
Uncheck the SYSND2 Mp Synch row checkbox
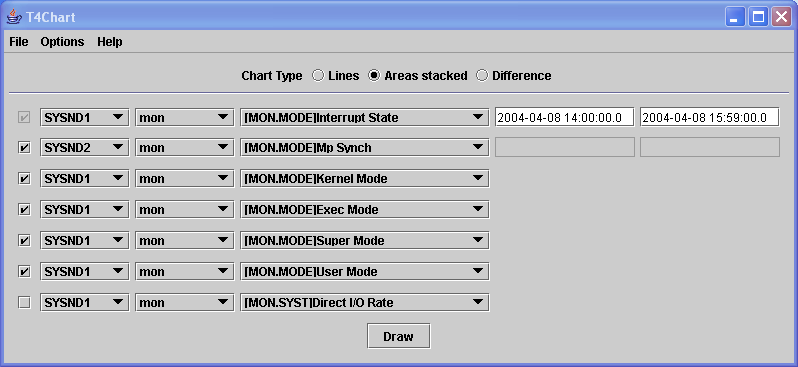pyautogui.click(x=24, y=148)
